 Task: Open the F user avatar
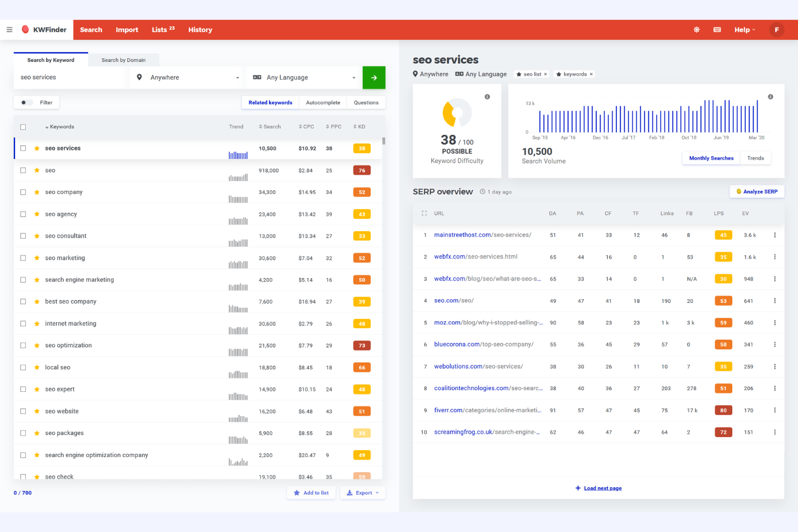(x=776, y=30)
